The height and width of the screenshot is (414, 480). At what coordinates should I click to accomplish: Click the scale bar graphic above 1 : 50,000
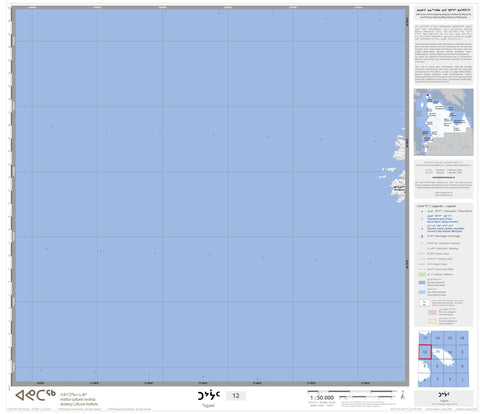click(x=353, y=392)
